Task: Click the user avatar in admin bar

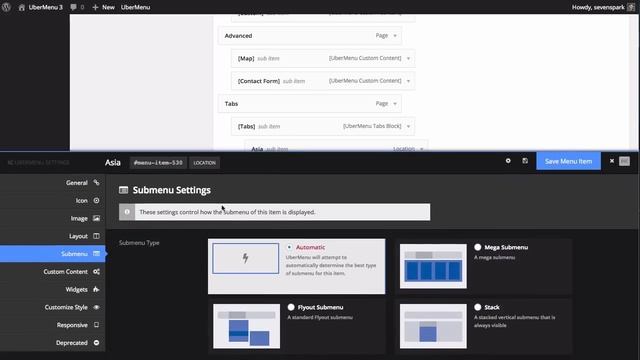Action: (631, 7)
